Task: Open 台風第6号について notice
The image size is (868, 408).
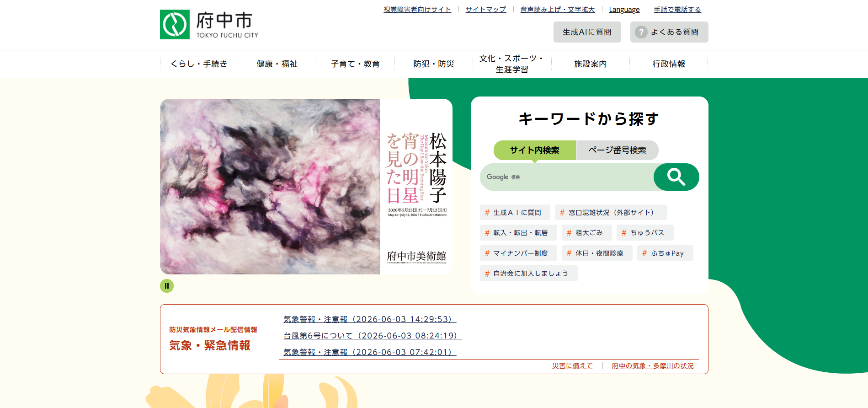Action: click(x=373, y=336)
